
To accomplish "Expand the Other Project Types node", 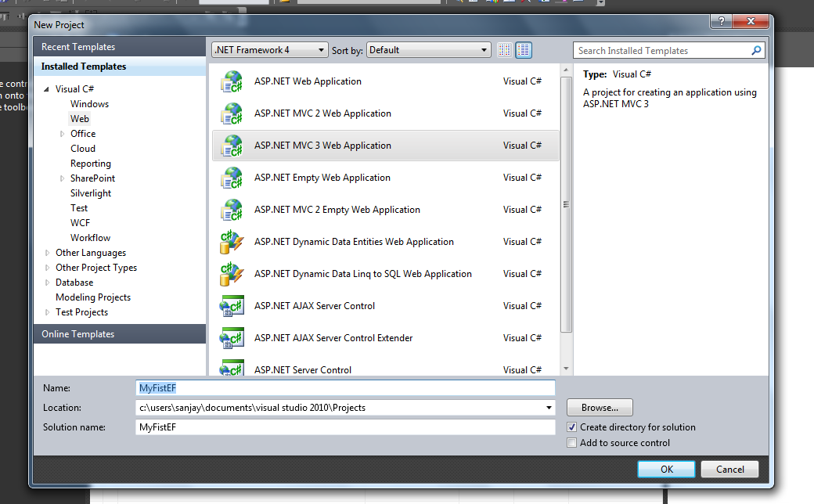I will coord(47,268).
